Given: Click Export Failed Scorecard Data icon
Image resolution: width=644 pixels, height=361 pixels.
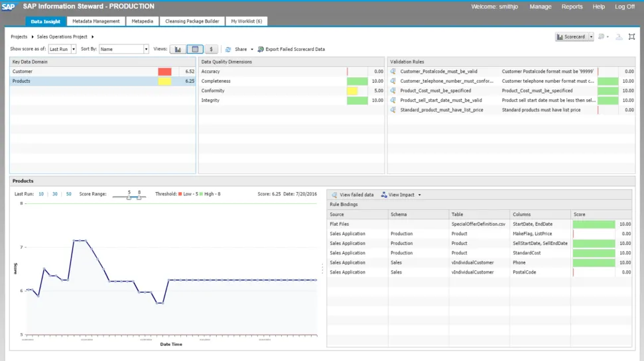Looking at the screenshot, I should pos(260,49).
